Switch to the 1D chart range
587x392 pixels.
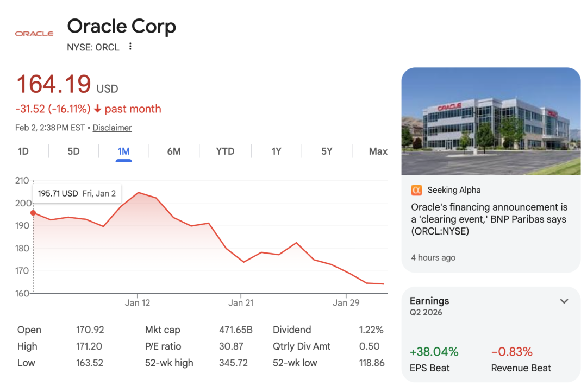[23, 151]
